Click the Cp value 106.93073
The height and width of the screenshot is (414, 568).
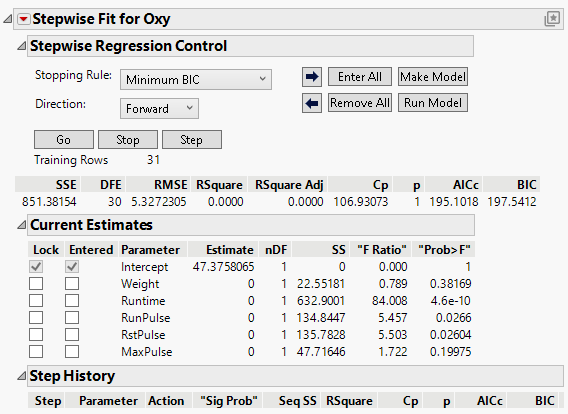pos(361,202)
